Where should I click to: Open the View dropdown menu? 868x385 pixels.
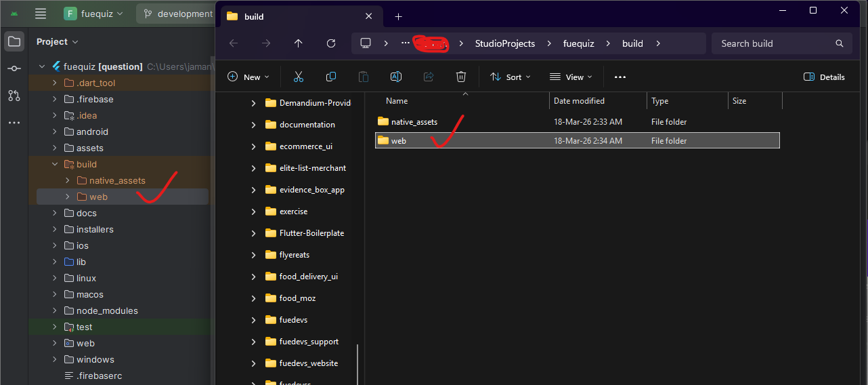tap(571, 77)
